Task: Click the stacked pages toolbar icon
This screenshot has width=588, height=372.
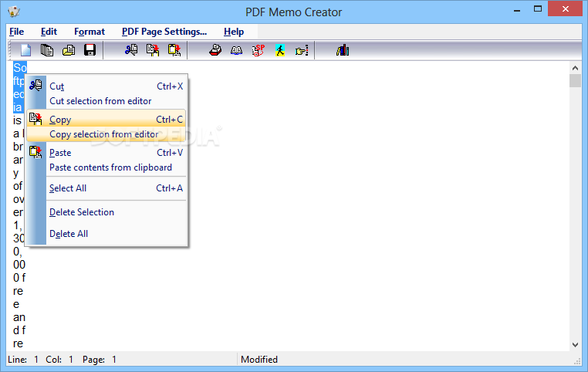Action: point(47,50)
